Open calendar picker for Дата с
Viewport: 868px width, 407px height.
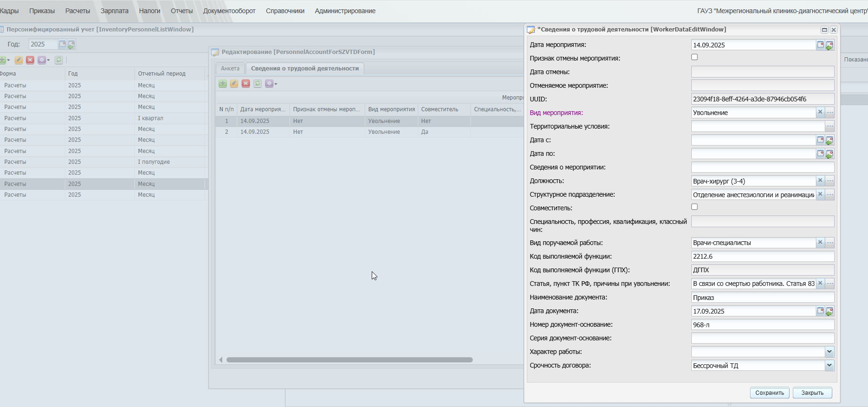pos(821,140)
